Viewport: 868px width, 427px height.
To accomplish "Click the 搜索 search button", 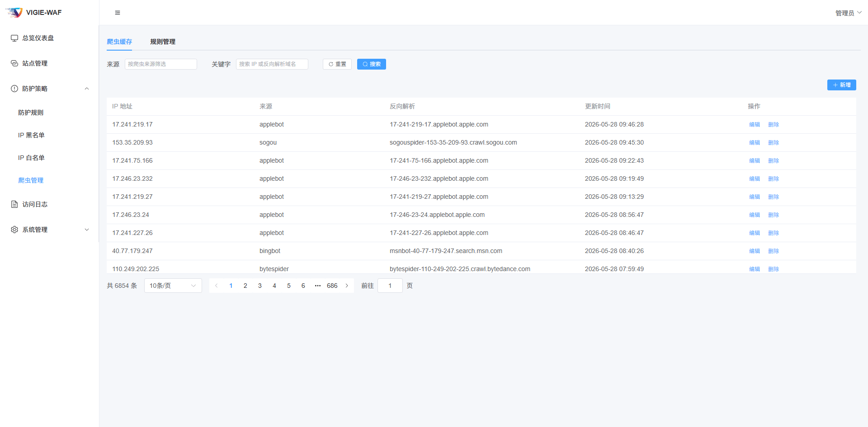I will 372,64.
